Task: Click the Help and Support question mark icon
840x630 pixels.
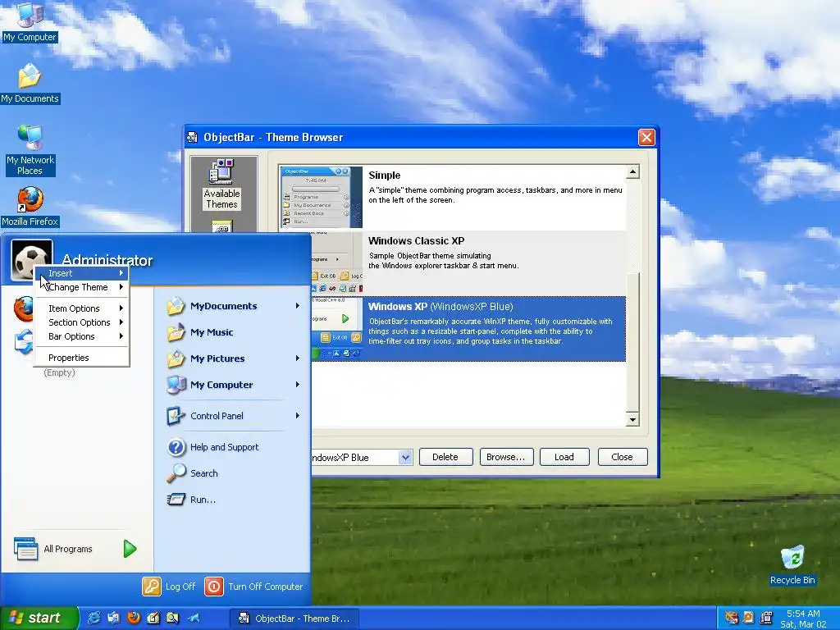Action: tap(176, 447)
